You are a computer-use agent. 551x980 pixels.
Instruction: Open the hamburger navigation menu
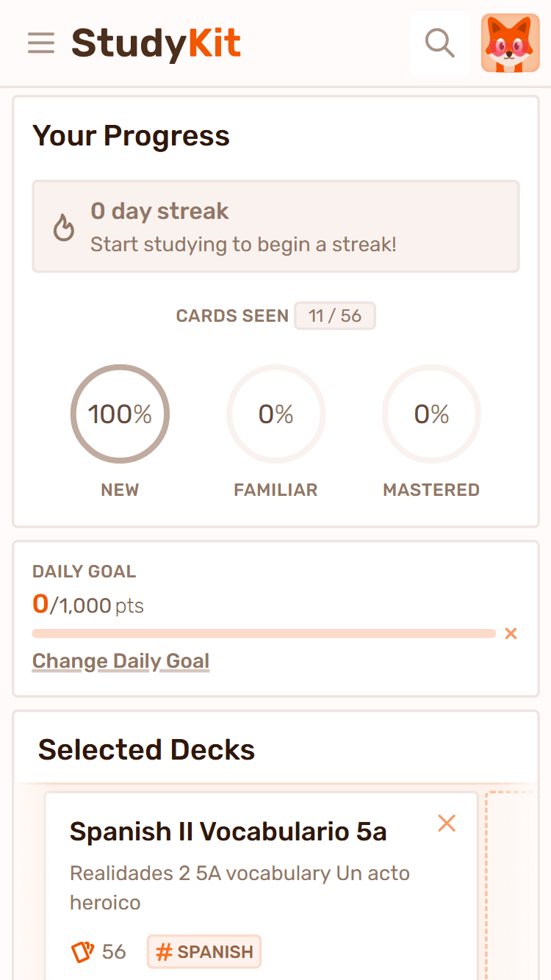tap(41, 43)
